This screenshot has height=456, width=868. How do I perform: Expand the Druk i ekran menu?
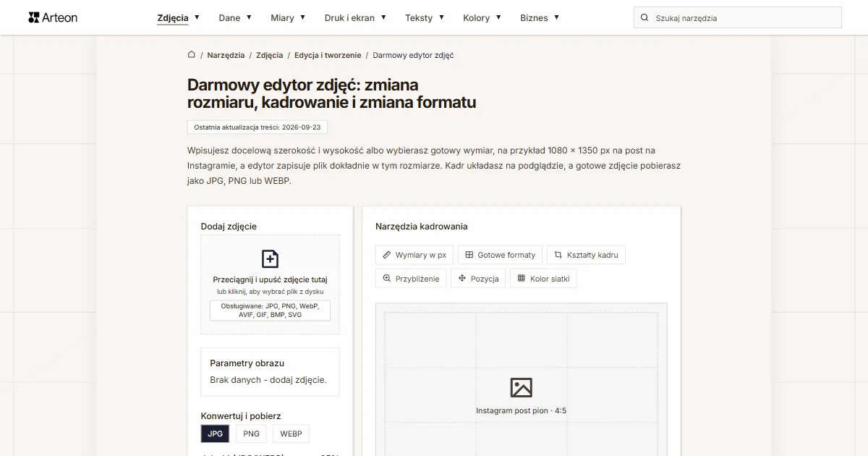click(355, 17)
